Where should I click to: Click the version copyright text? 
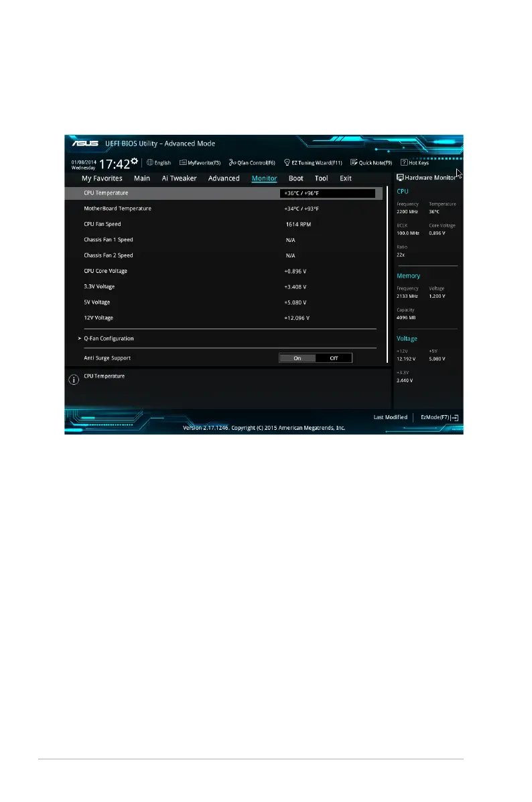pos(264,428)
